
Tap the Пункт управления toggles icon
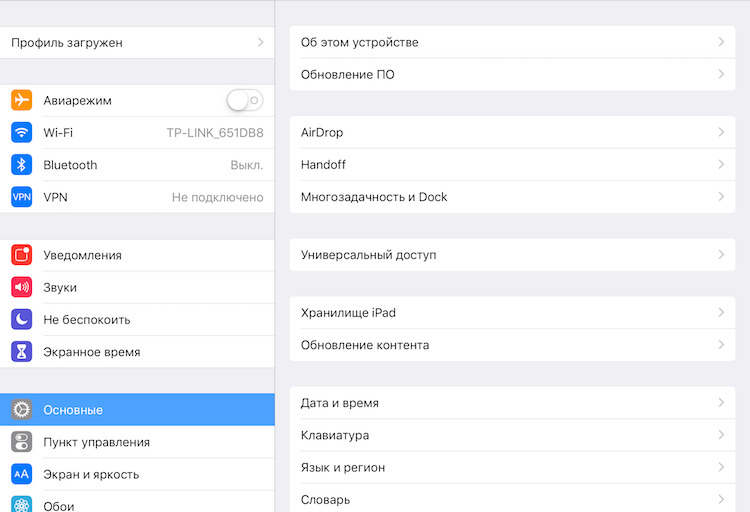tap(22, 442)
